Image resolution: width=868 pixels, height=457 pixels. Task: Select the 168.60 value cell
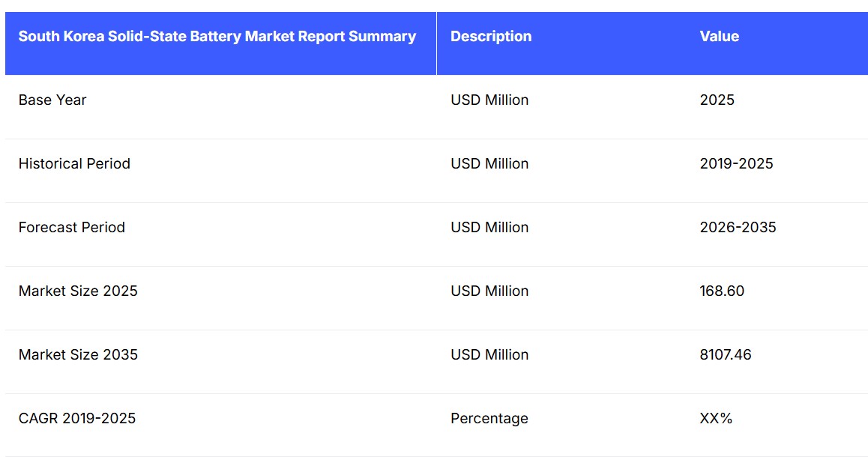722,291
